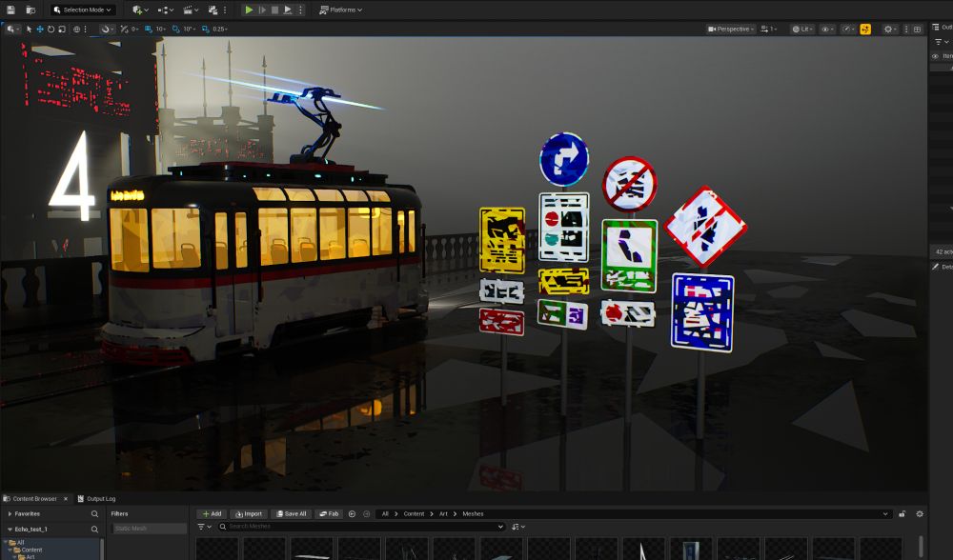
Task: Toggle world/local coordinate space globe icon
Action: tap(76, 30)
